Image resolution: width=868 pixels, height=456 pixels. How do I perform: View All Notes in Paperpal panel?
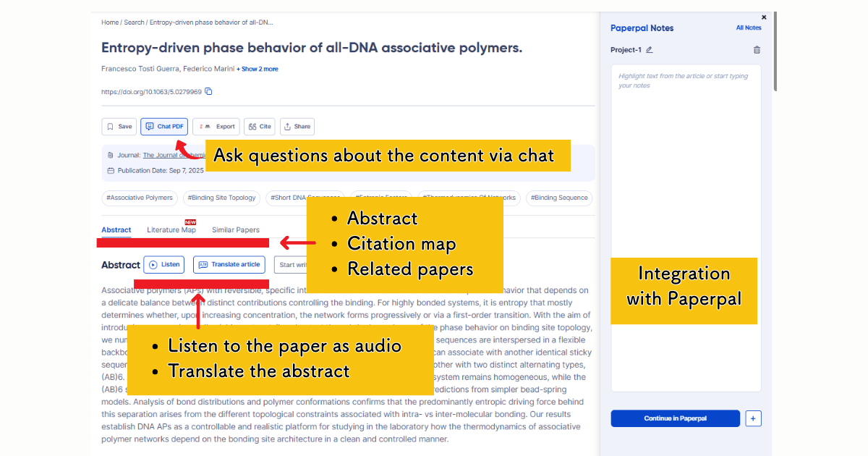pyautogui.click(x=749, y=27)
